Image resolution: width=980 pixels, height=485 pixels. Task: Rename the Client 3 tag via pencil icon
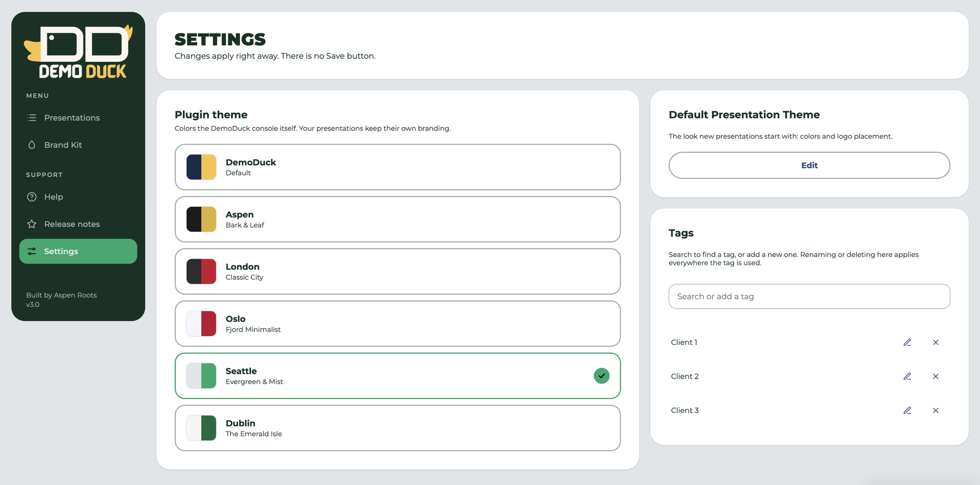click(x=907, y=411)
